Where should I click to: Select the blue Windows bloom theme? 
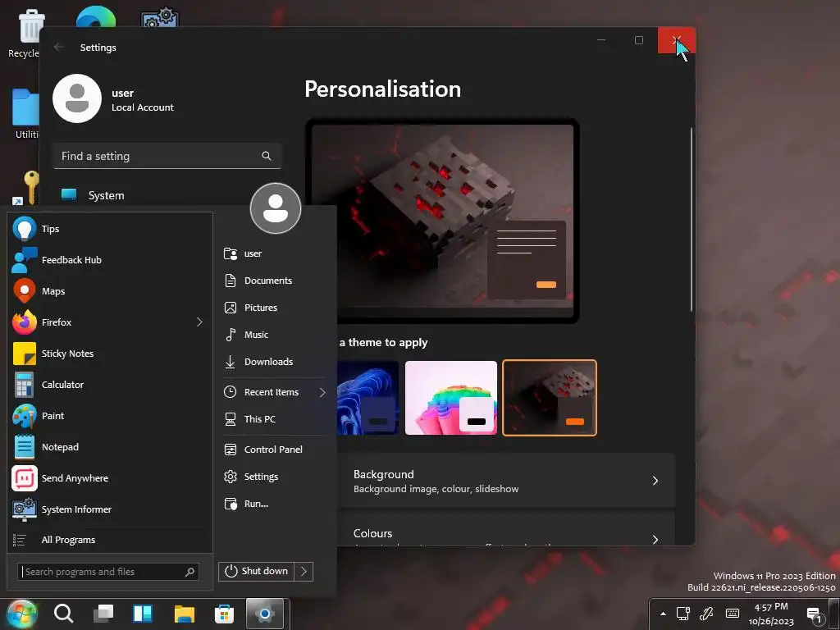pos(368,398)
